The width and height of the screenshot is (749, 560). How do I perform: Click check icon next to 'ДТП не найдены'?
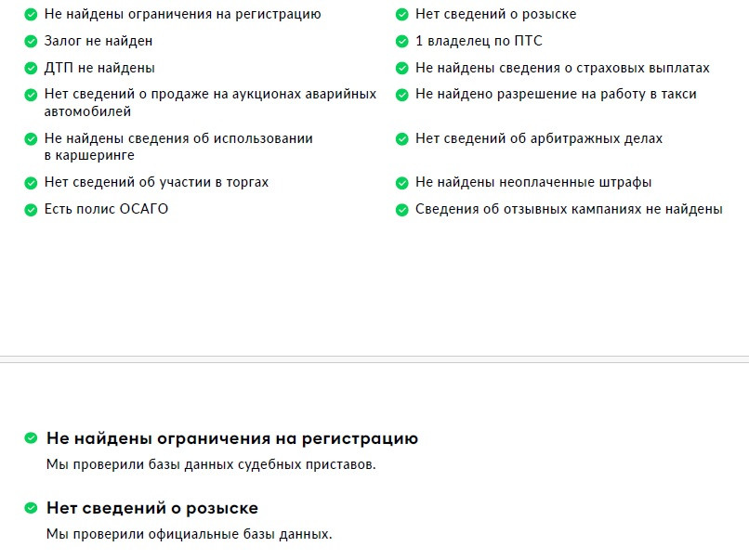[x=32, y=69]
